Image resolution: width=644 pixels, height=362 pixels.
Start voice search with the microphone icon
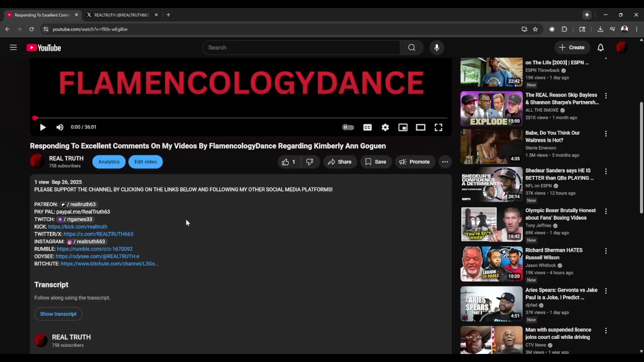pyautogui.click(x=437, y=48)
